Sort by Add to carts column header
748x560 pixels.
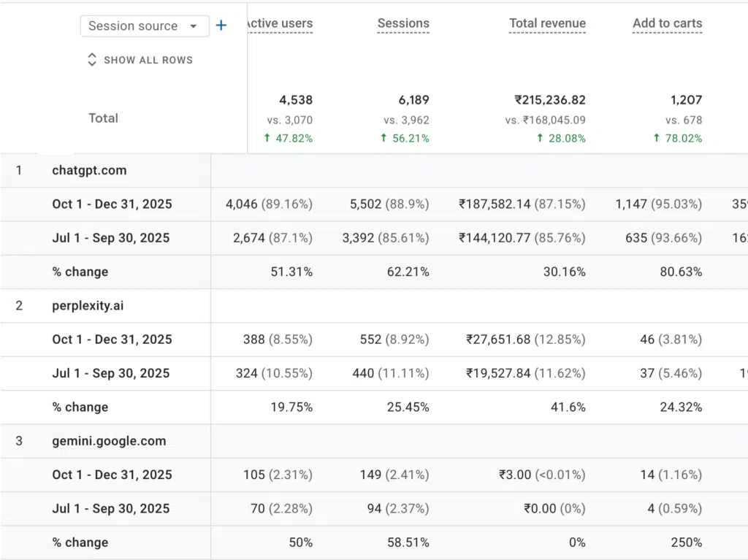pos(668,23)
